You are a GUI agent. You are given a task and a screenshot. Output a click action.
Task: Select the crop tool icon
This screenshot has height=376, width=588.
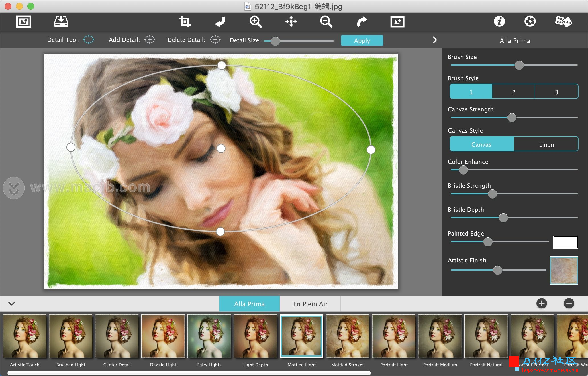(185, 22)
